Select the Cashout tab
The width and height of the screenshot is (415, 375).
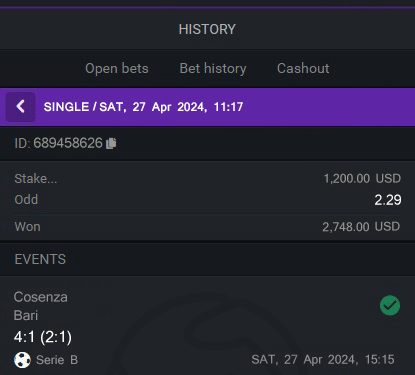coord(303,68)
